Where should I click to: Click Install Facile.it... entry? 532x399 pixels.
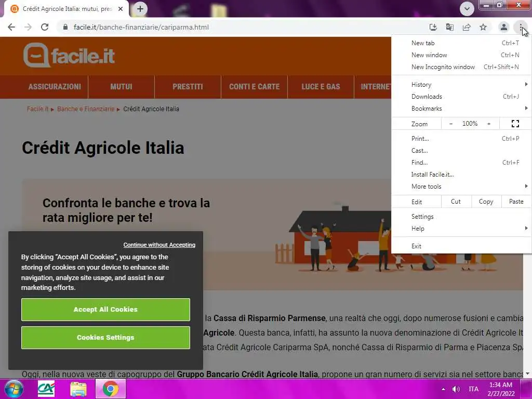[x=461, y=175]
